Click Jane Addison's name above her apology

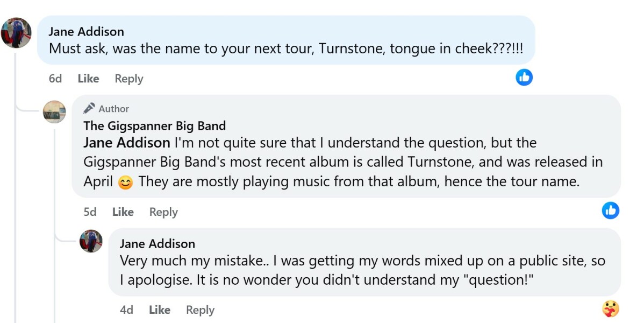[x=157, y=244]
